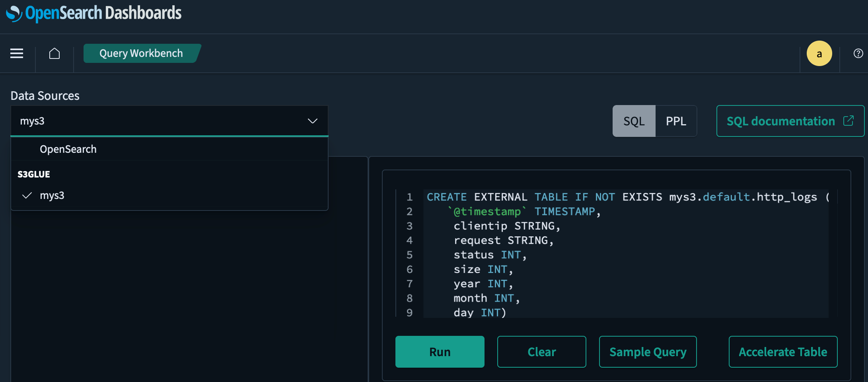
Task: Switch to the PPL query language
Action: coord(676,121)
